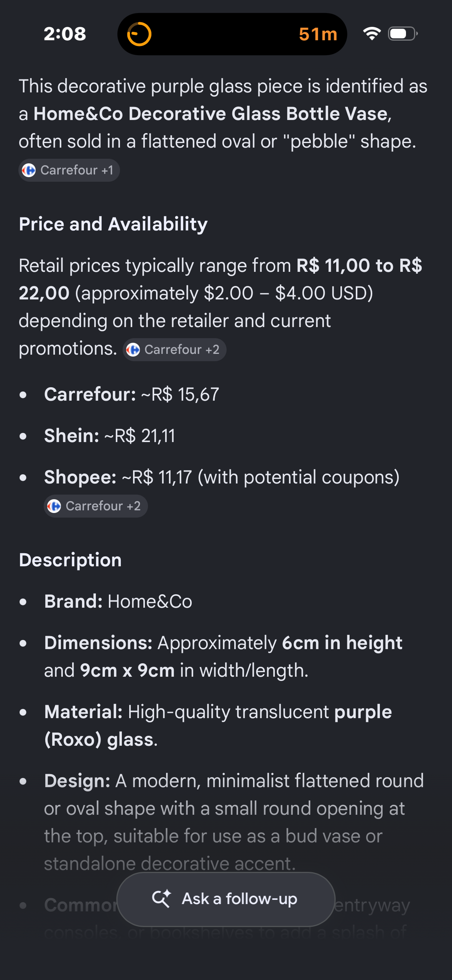Select the Price and Availability heading
This screenshot has width=452, height=980.
pyautogui.click(x=113, y=224)
